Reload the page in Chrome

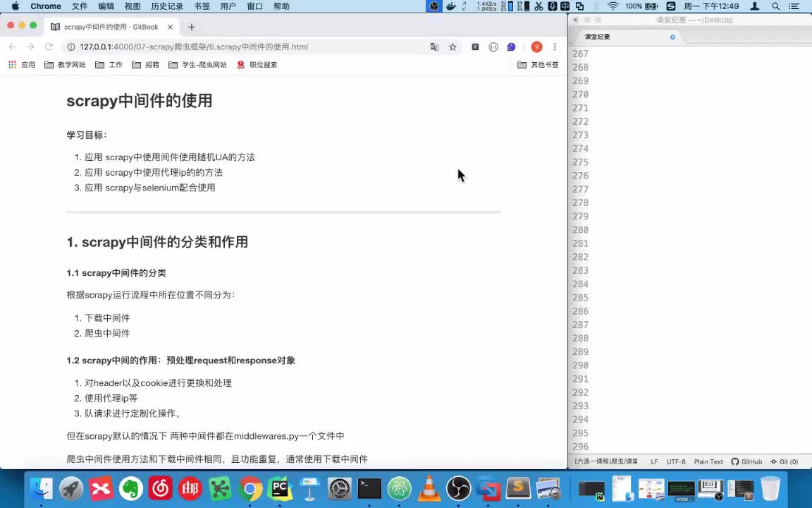[x=49, y=47]
